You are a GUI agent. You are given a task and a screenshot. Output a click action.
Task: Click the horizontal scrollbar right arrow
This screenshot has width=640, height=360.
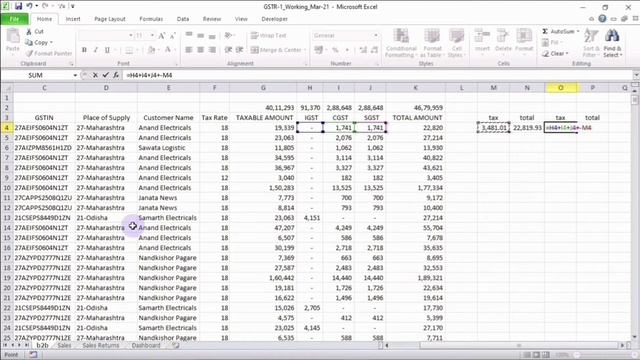point(623,345)
